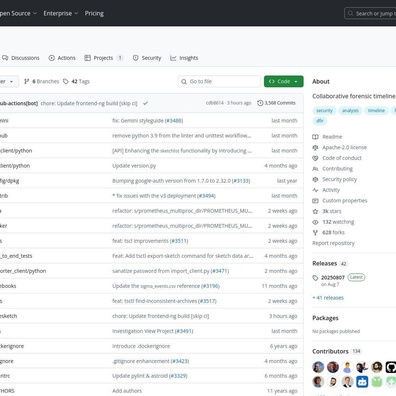Open commit 'Introduce .dockerignore'
The height and width of the screenshot is (396, 396).
(141, 346)
